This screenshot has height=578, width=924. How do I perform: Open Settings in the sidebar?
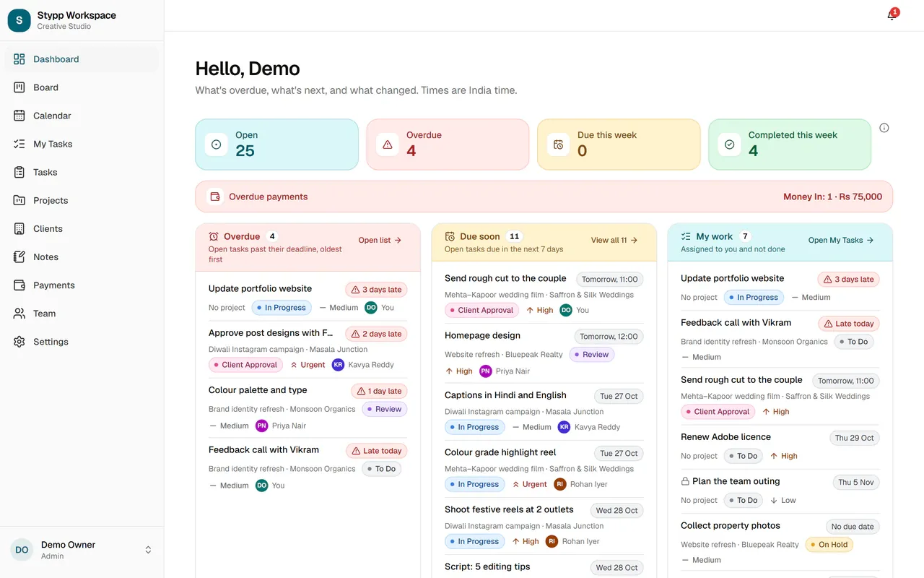pos(82,342)
